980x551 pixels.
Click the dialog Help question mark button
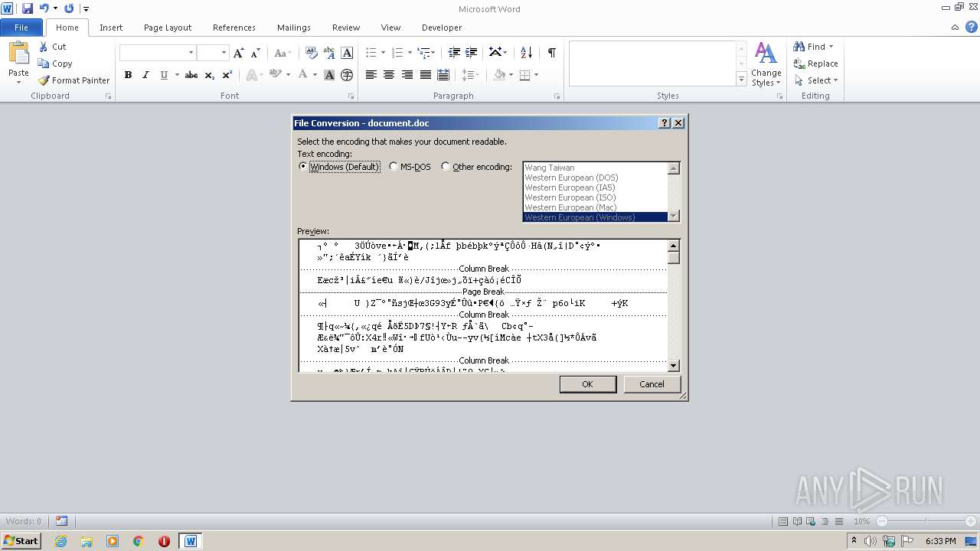click(664, 123)
